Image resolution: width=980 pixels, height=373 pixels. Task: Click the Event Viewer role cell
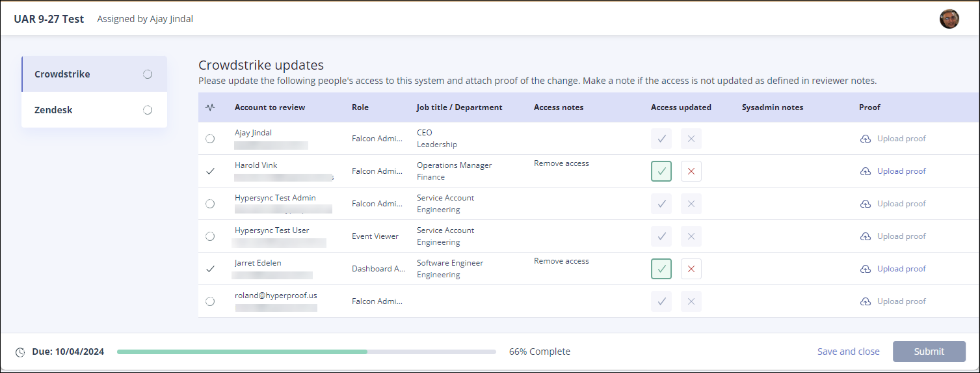coord(375,236)
